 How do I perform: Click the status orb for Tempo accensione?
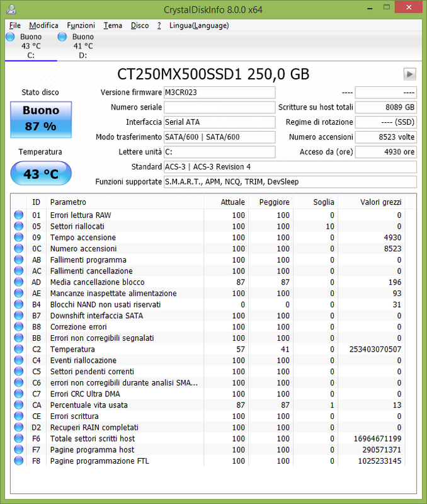pyautogui.click(x=19, y=238)
